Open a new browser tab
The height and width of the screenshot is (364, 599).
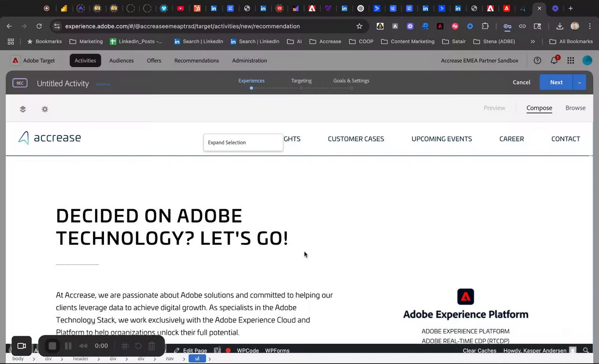(570, 8)
